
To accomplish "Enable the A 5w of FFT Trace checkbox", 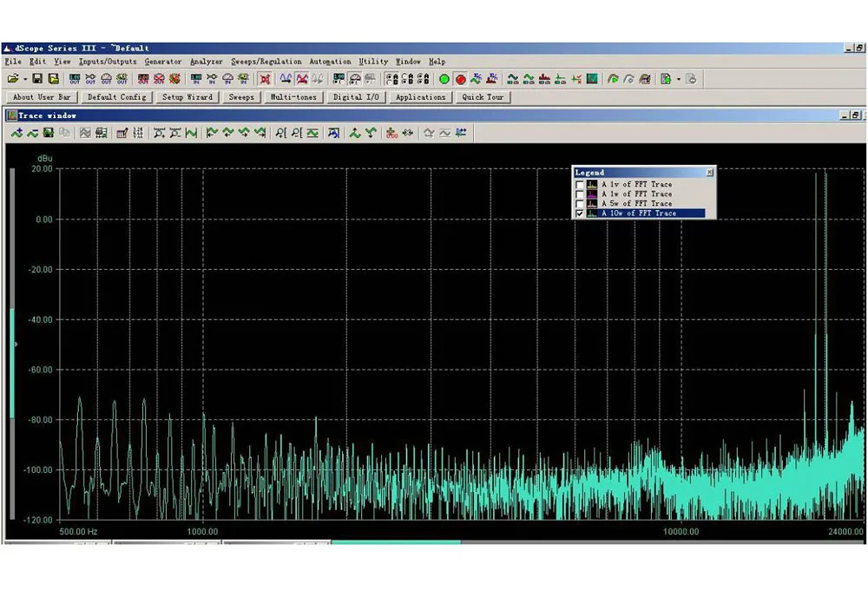I will click(x=580, y=204).
